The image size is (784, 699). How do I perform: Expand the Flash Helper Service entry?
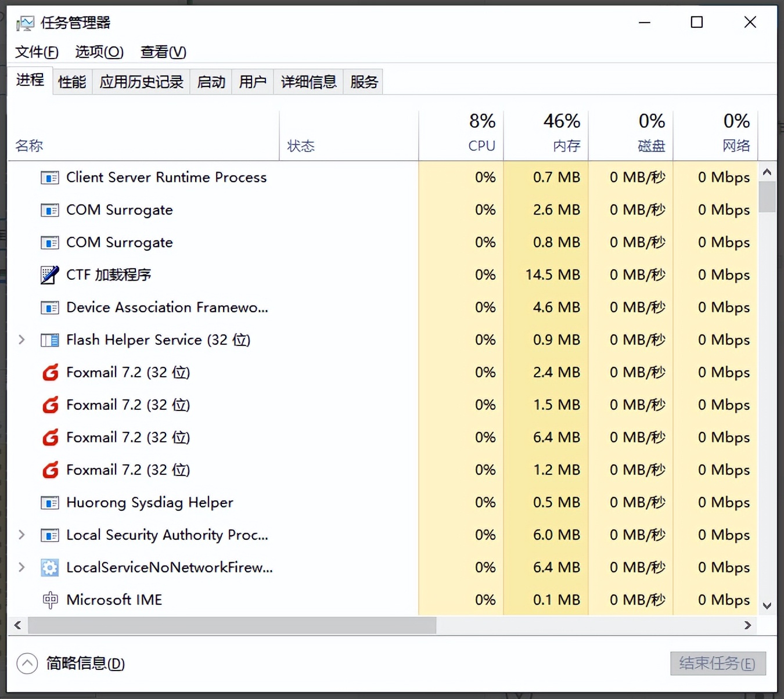[21, 340]
